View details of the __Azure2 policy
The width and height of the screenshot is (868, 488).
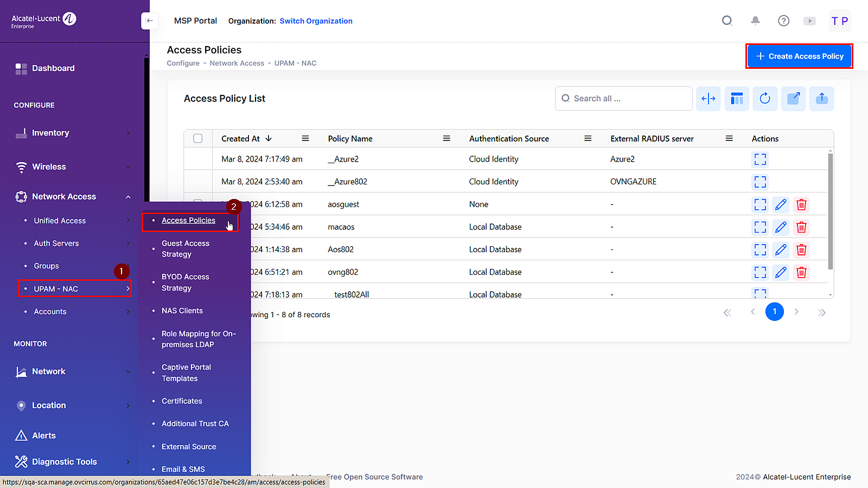[x=760, y=159]
